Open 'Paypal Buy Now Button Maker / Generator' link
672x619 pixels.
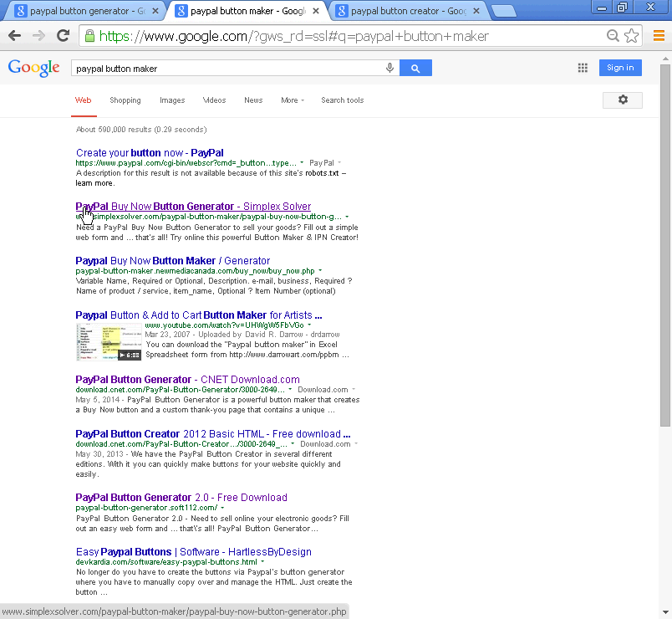pos(173,261)
